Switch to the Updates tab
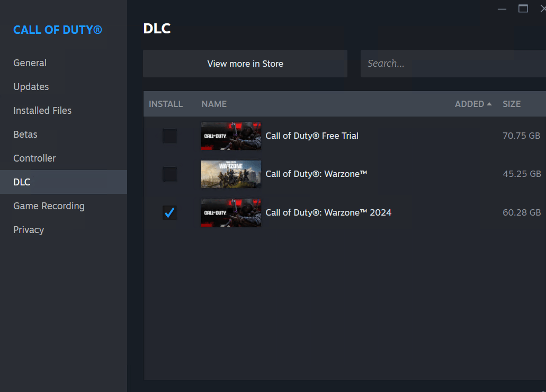 click(64, 87)
